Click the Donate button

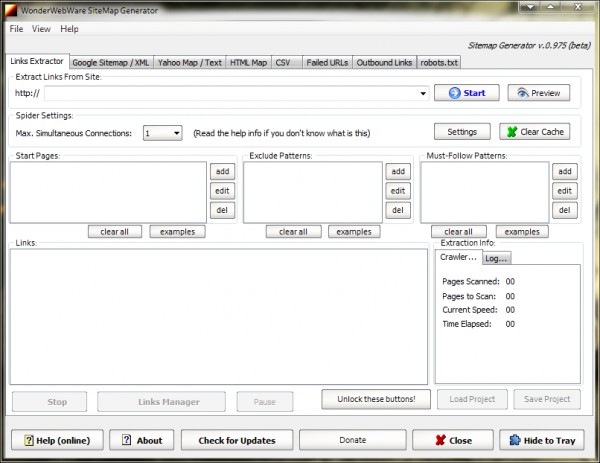[353, 440]
